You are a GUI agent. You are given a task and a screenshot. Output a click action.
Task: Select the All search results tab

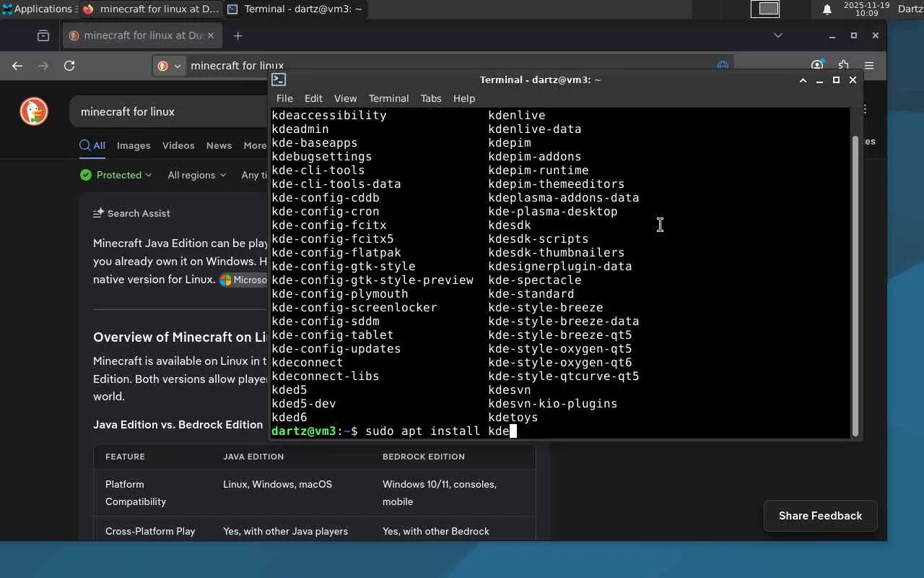(x=92, y=145)
